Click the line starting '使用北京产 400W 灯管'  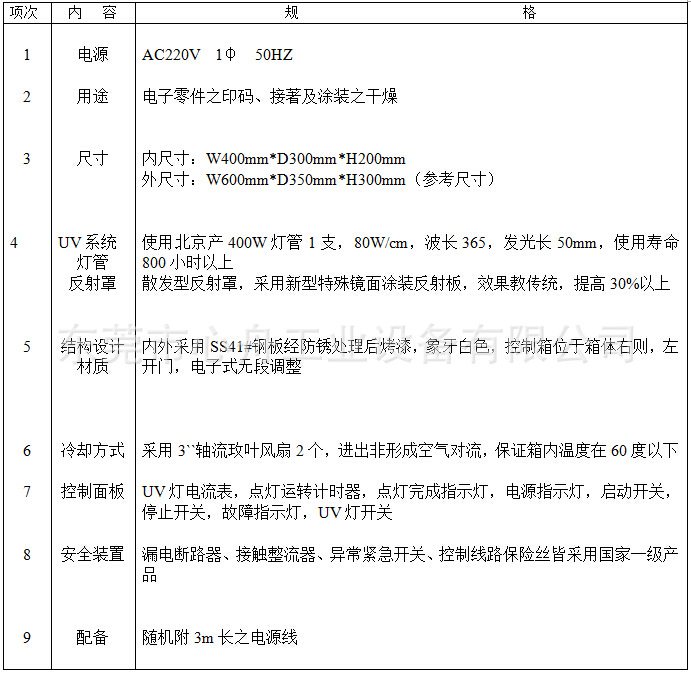(x=411, y=242)
